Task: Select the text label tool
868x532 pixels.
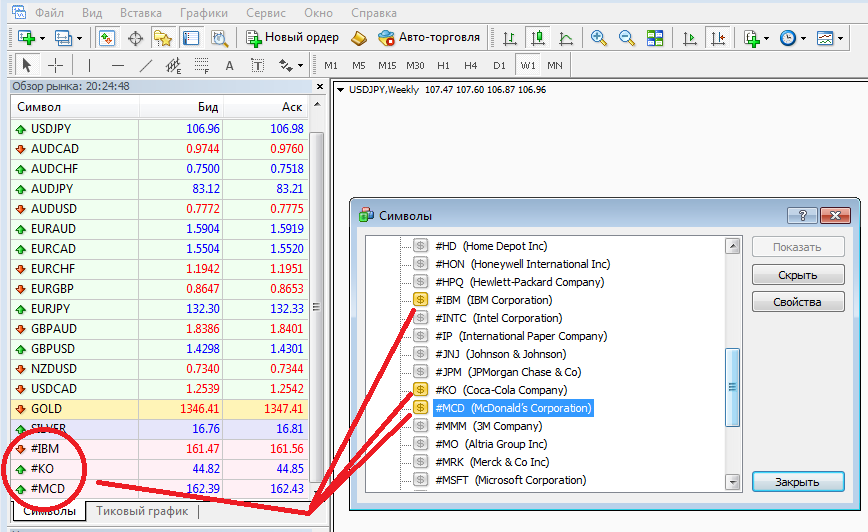Action: point(257,65)
